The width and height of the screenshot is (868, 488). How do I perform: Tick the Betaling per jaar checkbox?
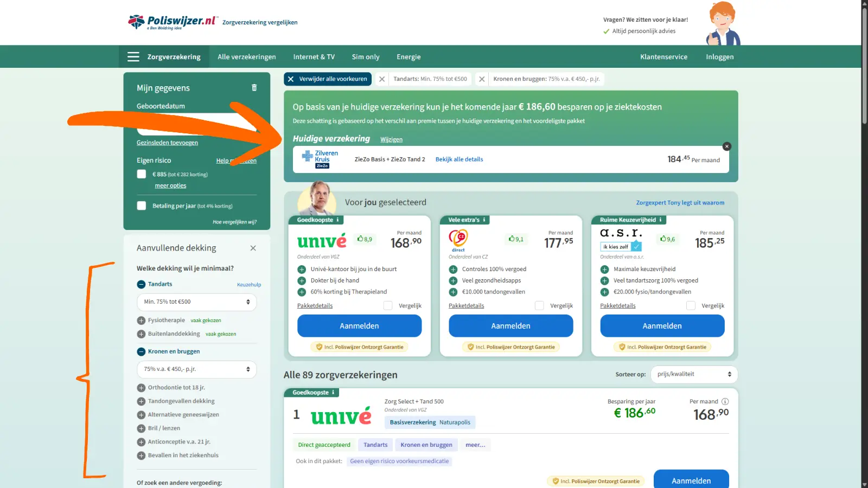tap(142, 206)
